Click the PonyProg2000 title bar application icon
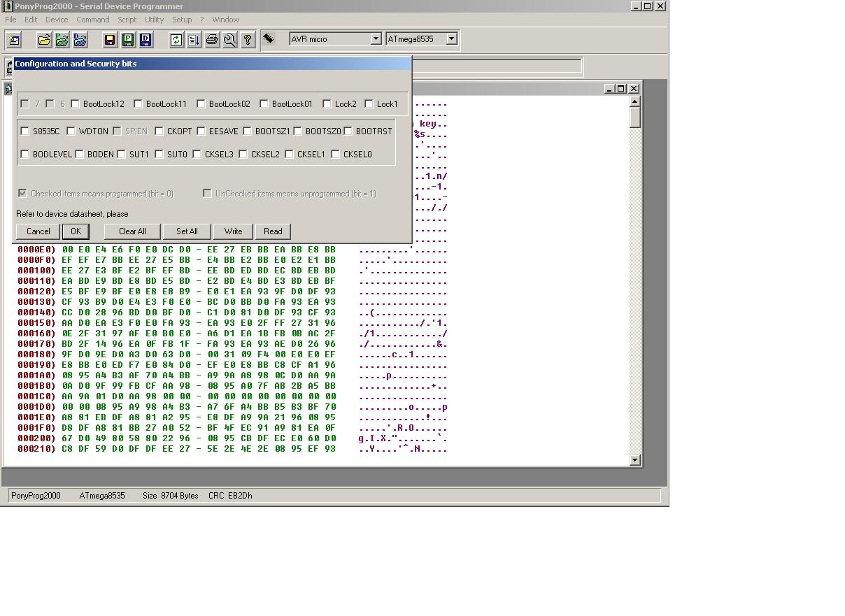845x616 pixels. (x=7, y=6)
